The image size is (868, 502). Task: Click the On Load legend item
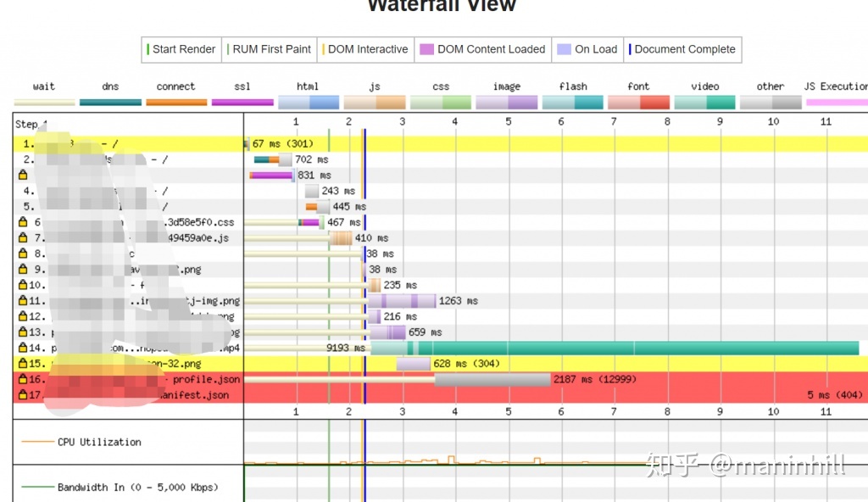tap(587, 49)
